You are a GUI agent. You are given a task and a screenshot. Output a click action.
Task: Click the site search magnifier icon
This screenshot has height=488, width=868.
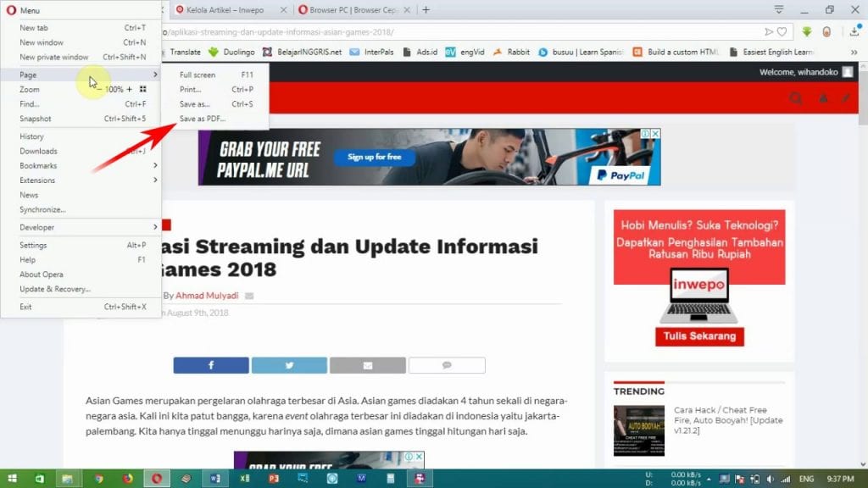click(x=796, y=98)
